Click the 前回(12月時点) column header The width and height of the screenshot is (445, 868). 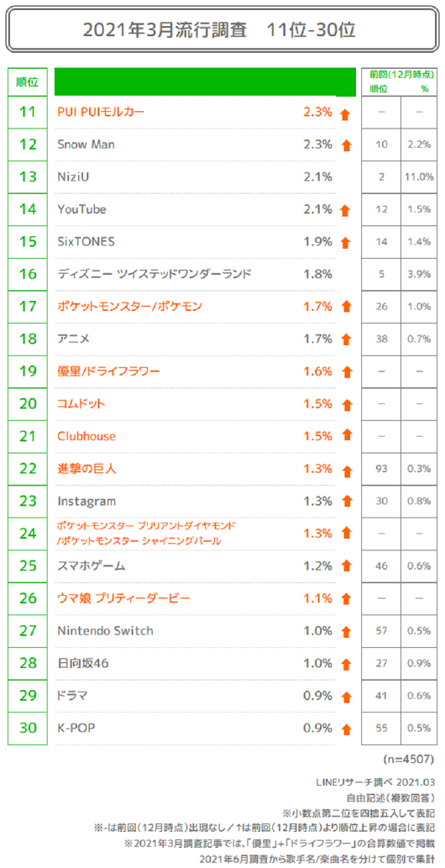397,74
